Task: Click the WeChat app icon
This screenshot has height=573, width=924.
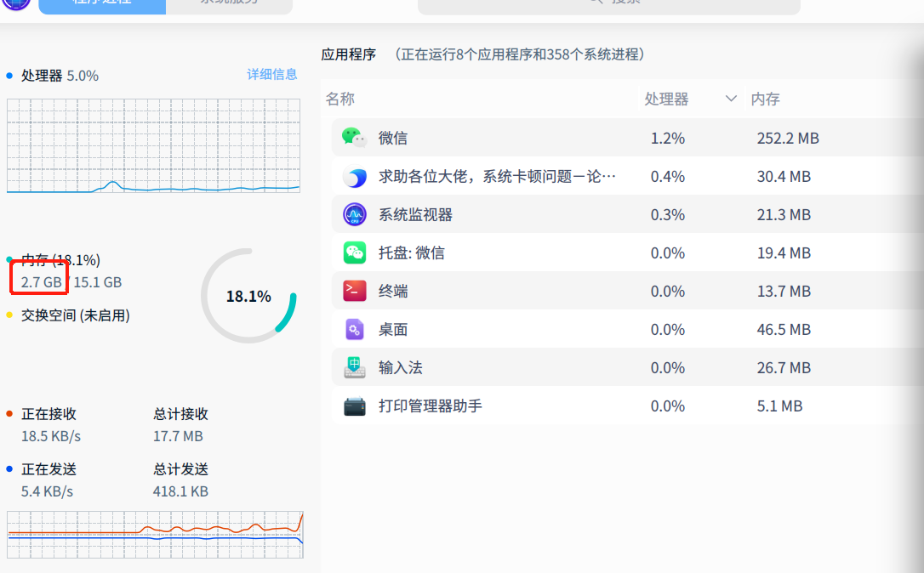Action: pyautogui.click(x=354, y=138)
